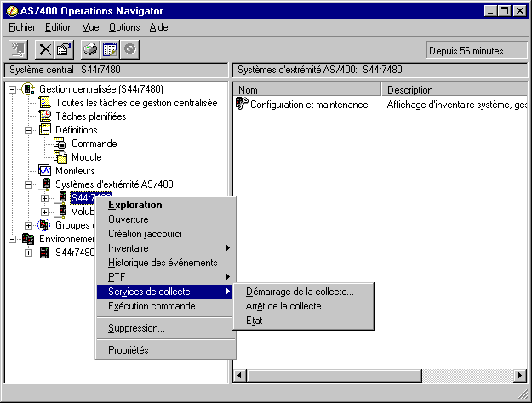Click the Volub system server icon
This screenshot has height=403, width=532.
(62, 212)
